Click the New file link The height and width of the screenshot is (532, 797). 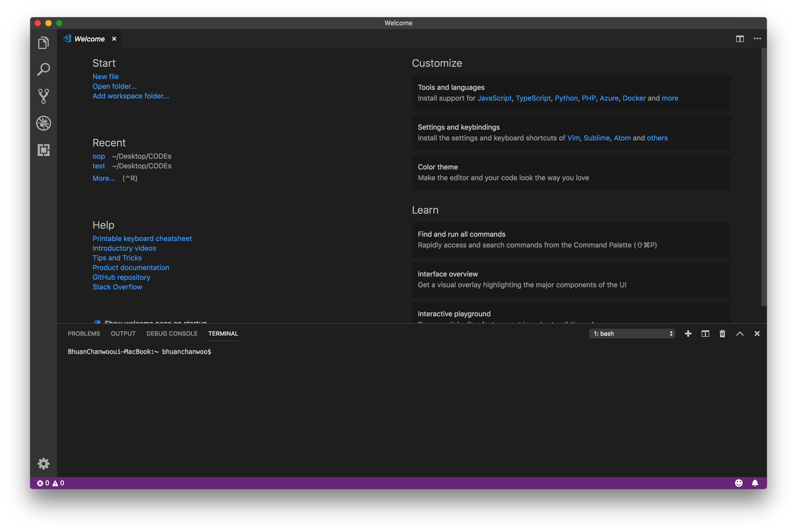click(x=106, y=77)
